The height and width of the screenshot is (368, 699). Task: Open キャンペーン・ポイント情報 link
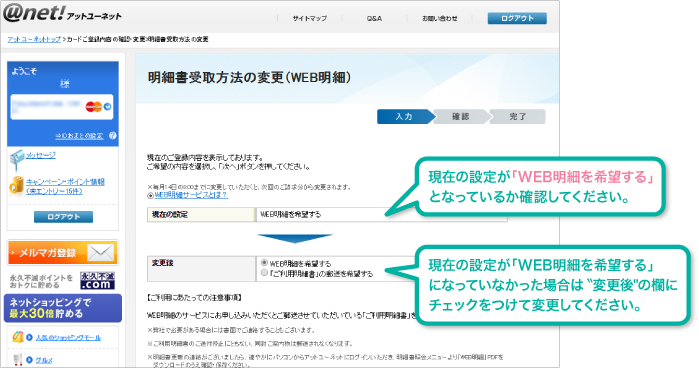click(x=65, y=186)
